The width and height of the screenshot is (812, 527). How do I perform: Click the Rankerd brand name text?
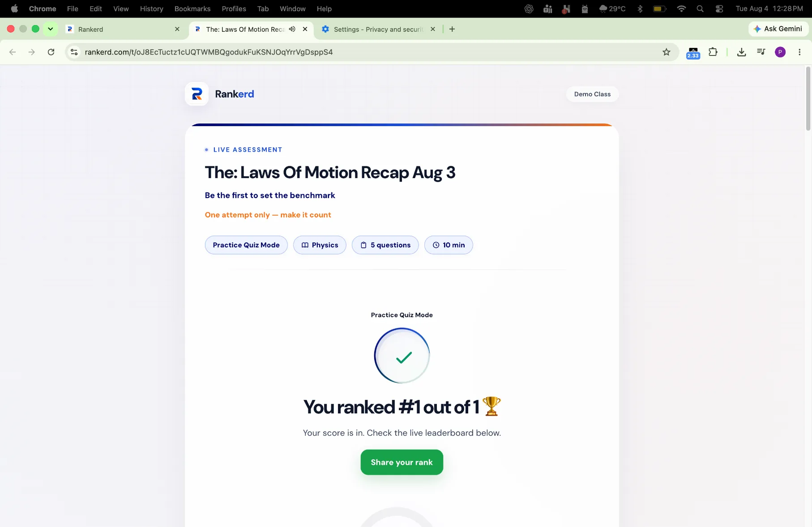click(235, 94)
